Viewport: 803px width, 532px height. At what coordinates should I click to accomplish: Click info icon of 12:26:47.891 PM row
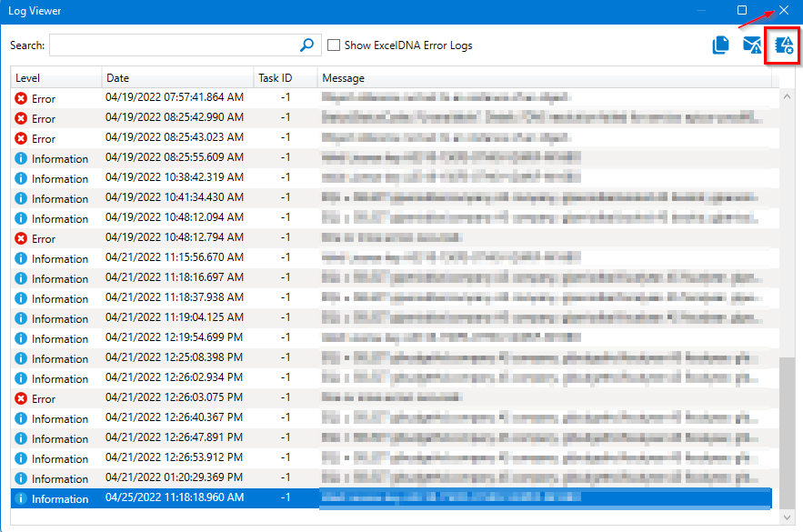click(x=21, y=438)
